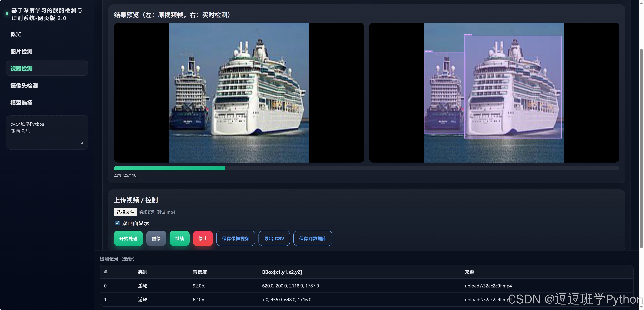The width and height of the screenshot is (644, 310).
Task: Go to 模型选择 model selection
Action: [x=21, y=103]
